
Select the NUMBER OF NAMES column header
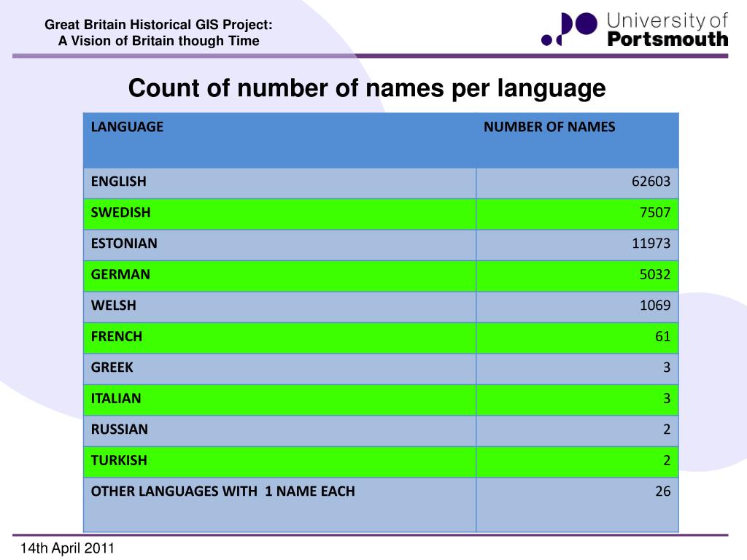pyautogui.click(x=549, y=127)
